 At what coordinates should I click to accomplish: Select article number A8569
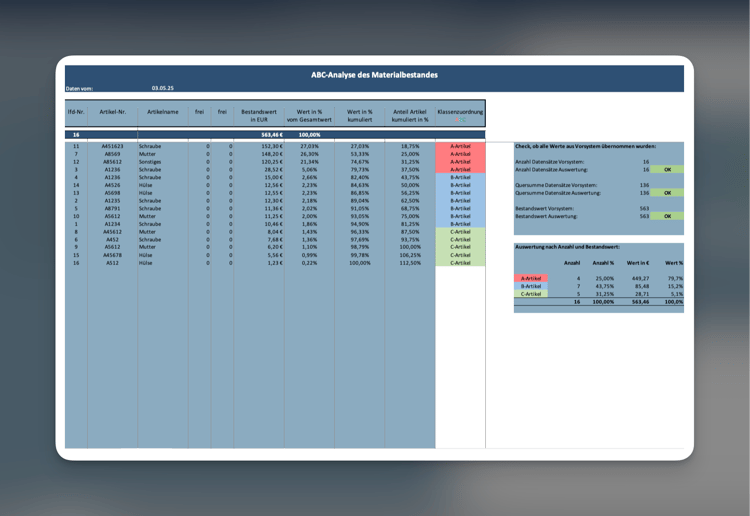(x=112, y=154)
